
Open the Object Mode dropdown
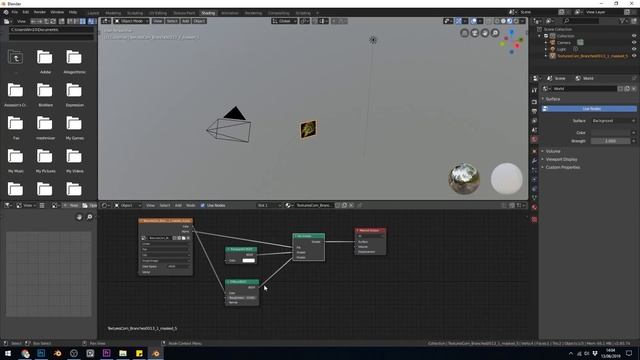[131, 21]
